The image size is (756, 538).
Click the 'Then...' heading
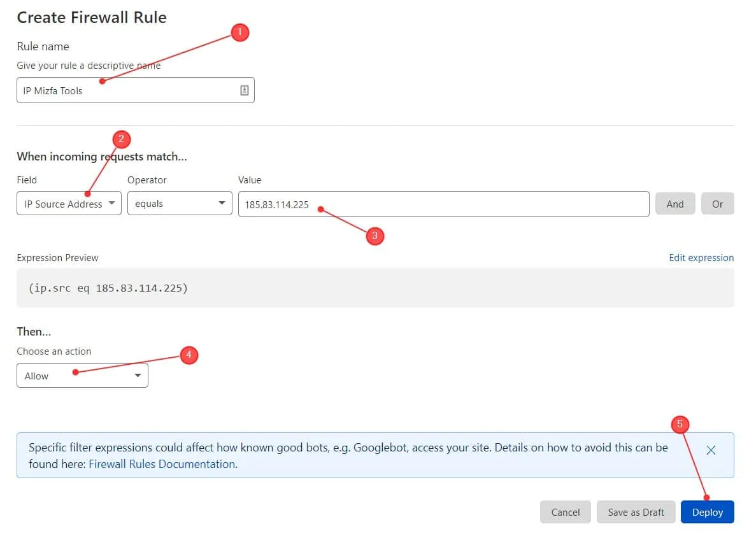(x=34, y=331)
